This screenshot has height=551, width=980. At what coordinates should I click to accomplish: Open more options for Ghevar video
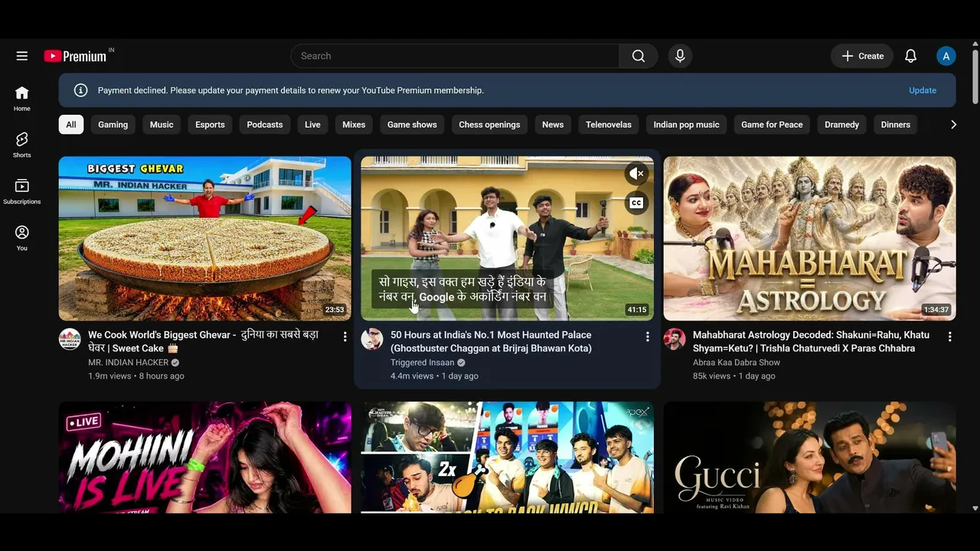pyautogui.click(x=345, y=337)
